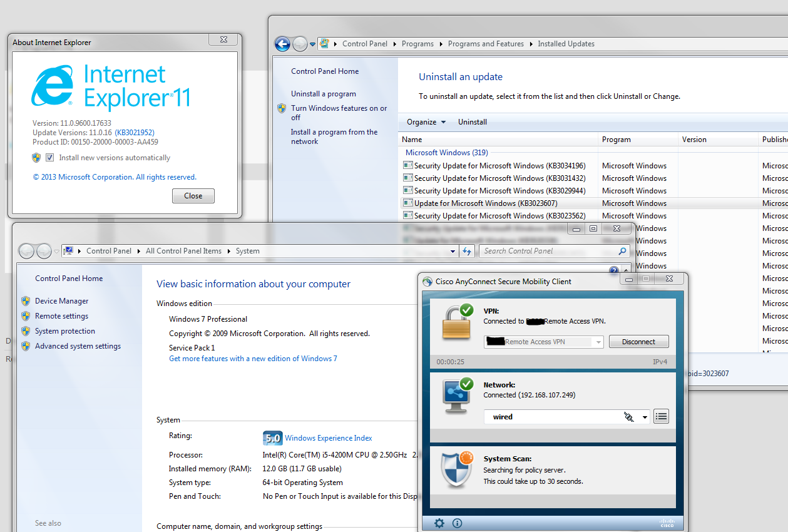Open Turn Windows features on or off
Screen dimensions: 788x532
click(339, 113)
